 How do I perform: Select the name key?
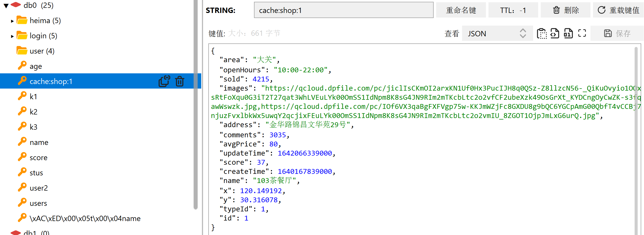(x=39, y=142)
